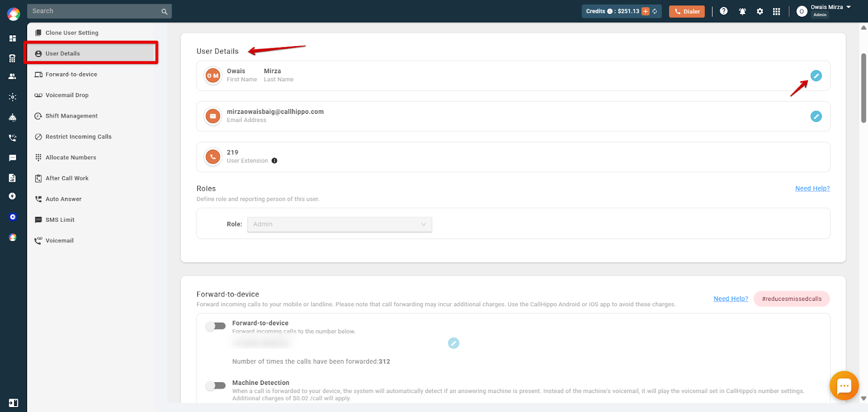Open the notifications bell icon
This screenshot has height=412, width=868.
click(x=742, y=11)
